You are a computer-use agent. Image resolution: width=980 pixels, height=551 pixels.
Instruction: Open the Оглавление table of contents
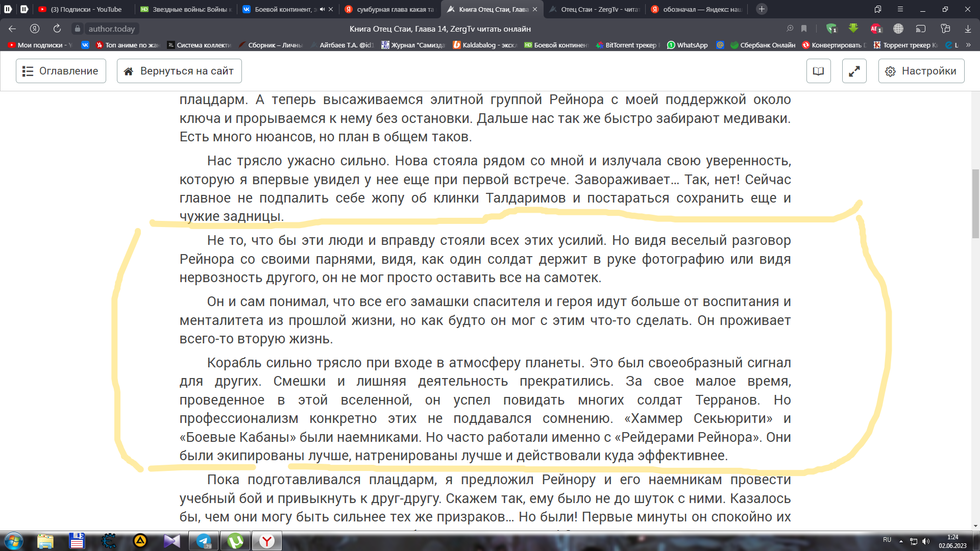tap(61, 71)
